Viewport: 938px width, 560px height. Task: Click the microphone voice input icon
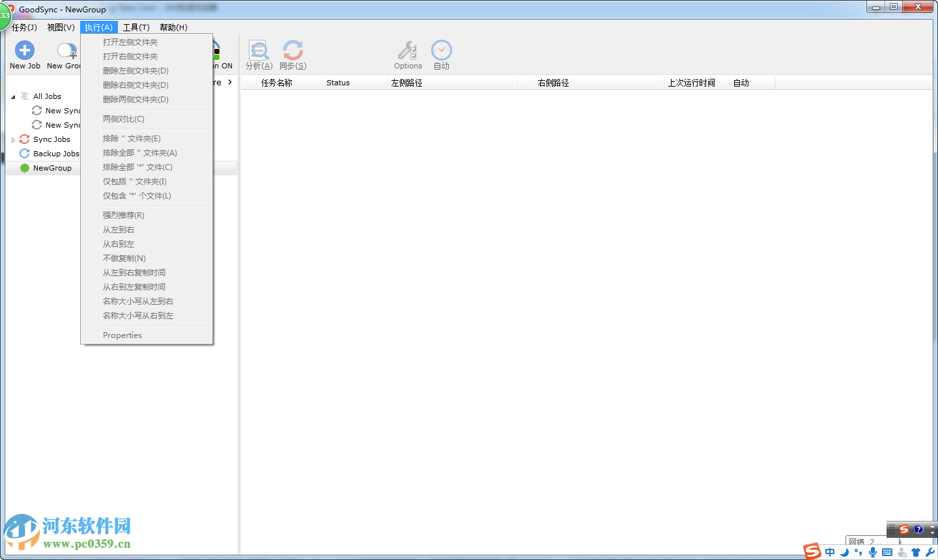(873, 552)
